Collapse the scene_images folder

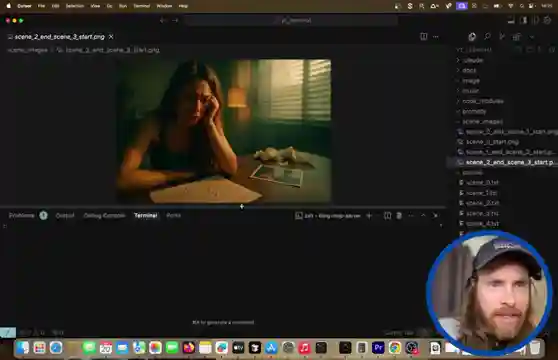[483, 121]
